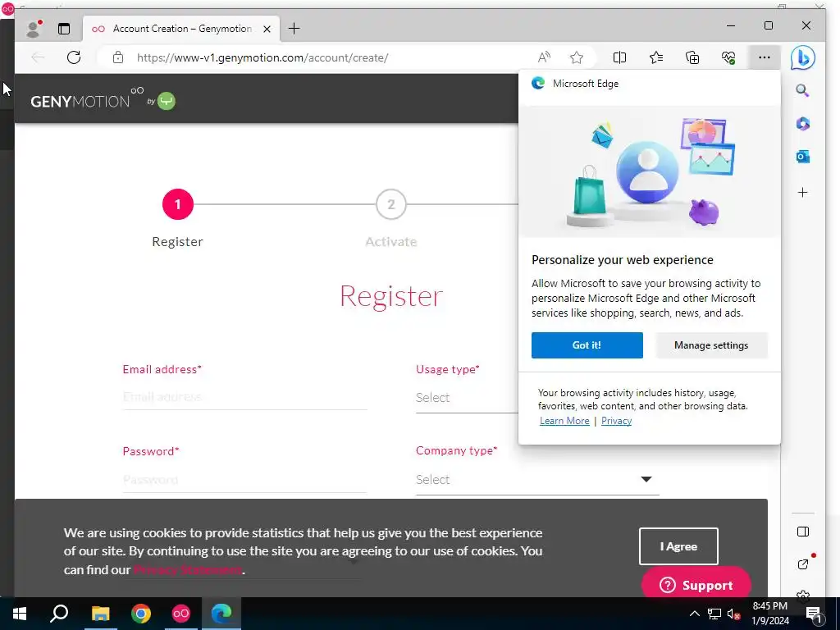Add a sidebar app with plus

802,192
